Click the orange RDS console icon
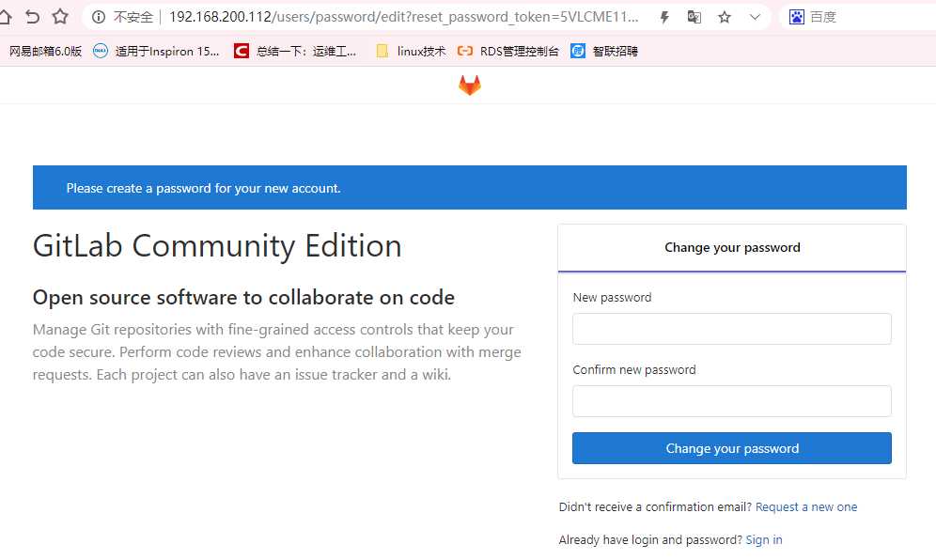Screen dimensions: 936x560 click(465, 52)
